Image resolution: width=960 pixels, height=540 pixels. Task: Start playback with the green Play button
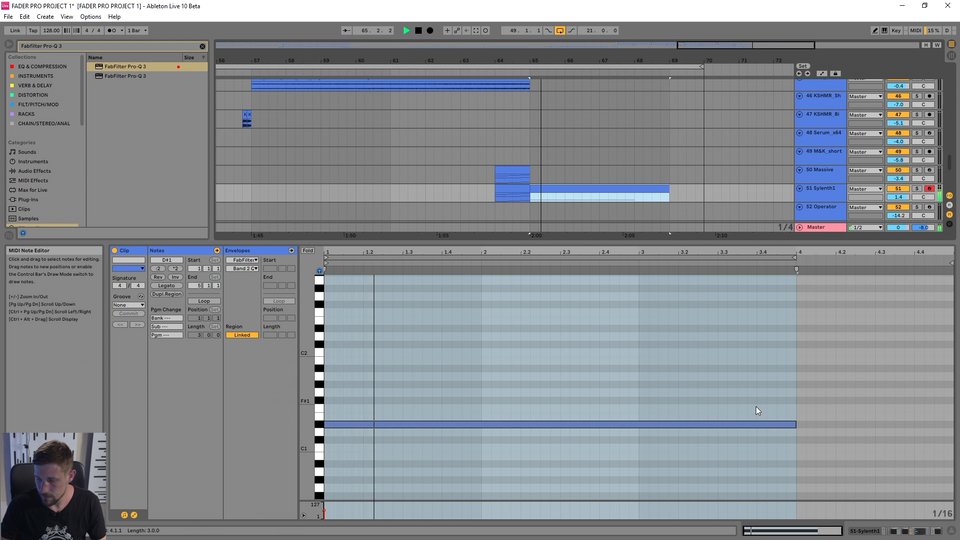coord(406,30)
